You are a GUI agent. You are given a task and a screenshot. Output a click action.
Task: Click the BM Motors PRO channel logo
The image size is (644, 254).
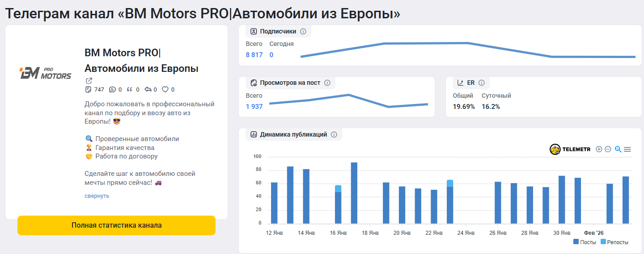pyautogui.click(x=45, y=73)
